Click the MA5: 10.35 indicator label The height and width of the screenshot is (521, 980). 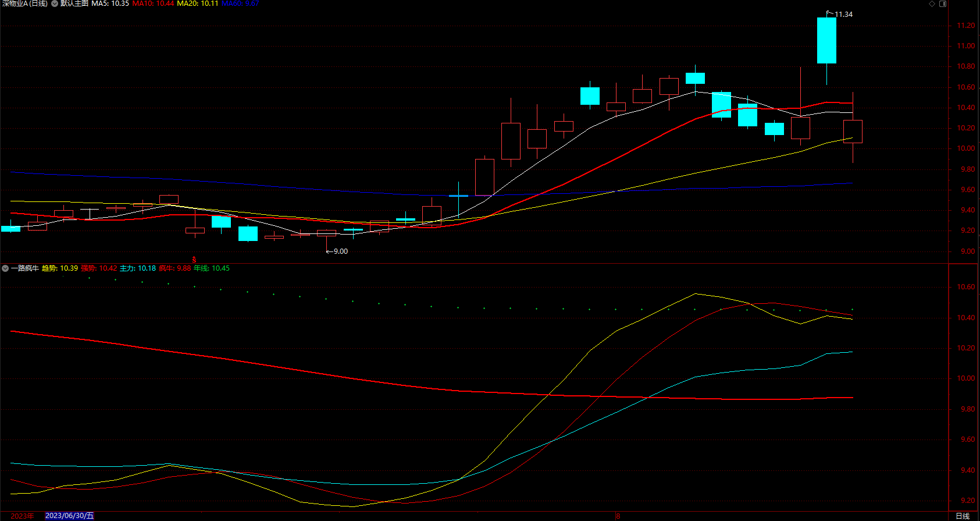point(111,3)
